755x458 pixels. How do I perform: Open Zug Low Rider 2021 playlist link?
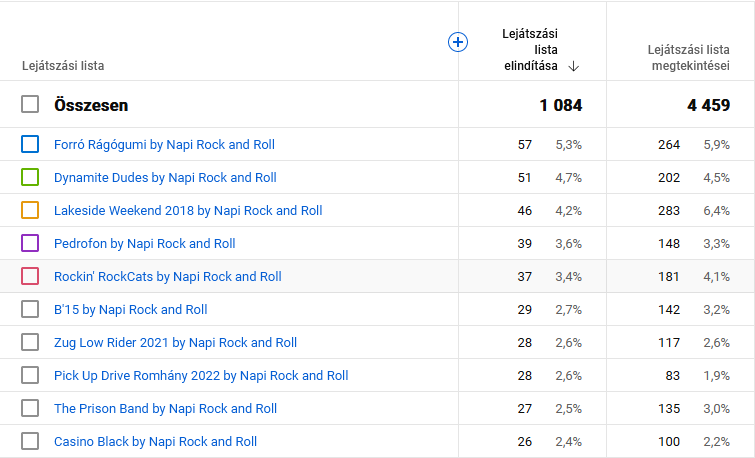click(x=175, y=342)
